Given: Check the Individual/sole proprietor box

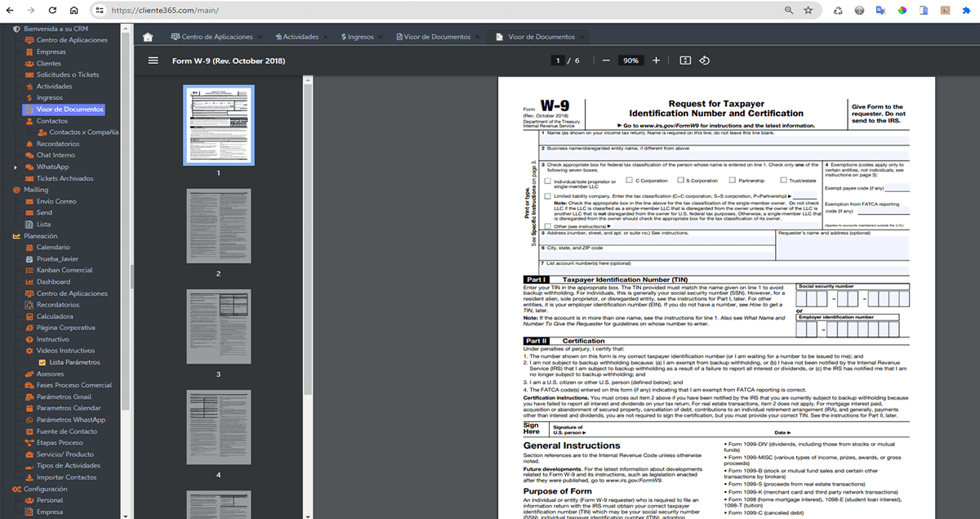Looking at the screenshot, I should tap(547, 181).
